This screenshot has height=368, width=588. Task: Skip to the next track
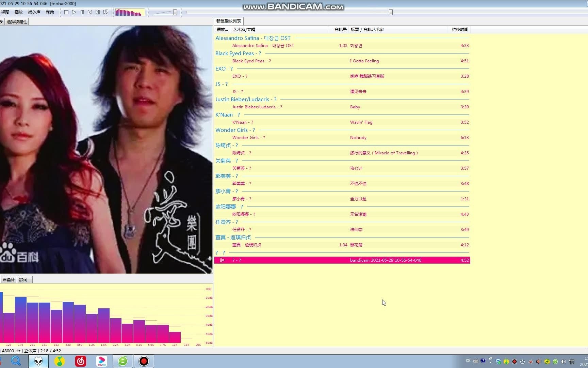coord(98,12)
